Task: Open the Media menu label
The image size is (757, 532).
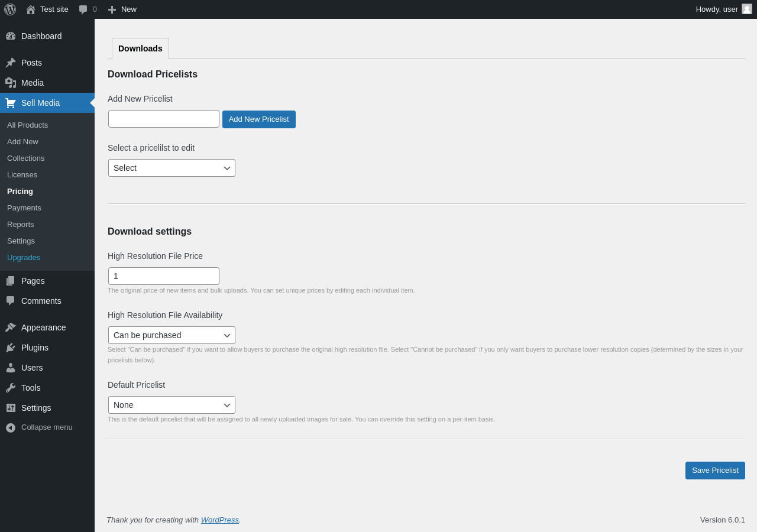Action: click(33, 83)
